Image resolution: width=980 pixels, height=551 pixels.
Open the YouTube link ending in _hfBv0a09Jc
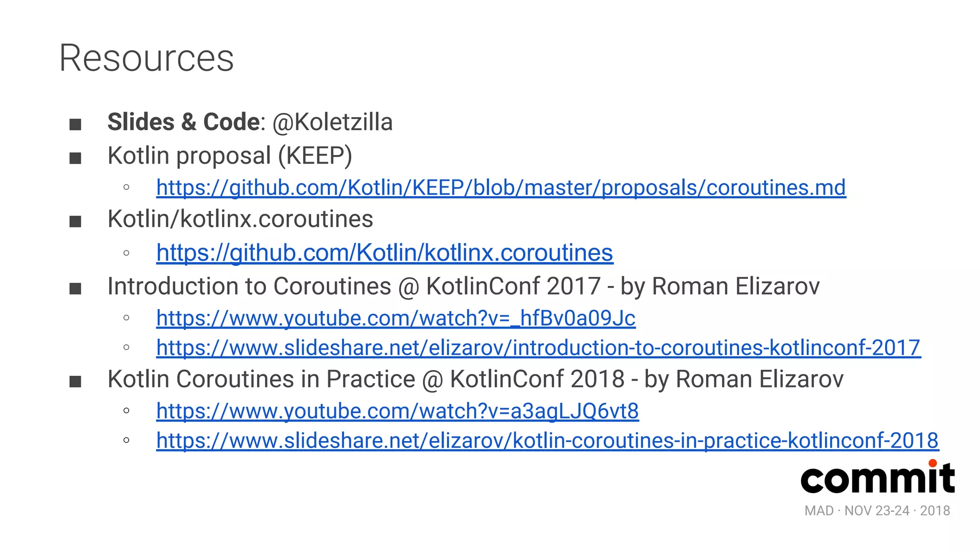[x=396, y=318]
